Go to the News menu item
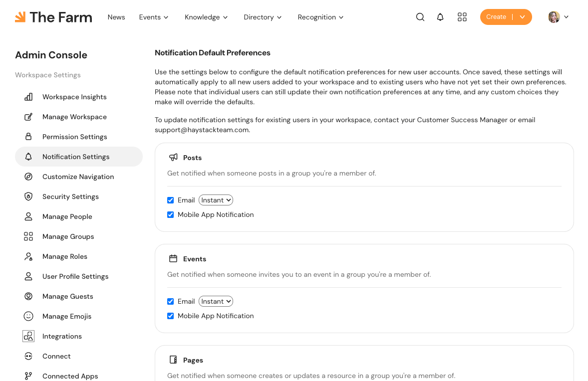The height and width of the screenshot is (381, 588). [x=116, y=17]
